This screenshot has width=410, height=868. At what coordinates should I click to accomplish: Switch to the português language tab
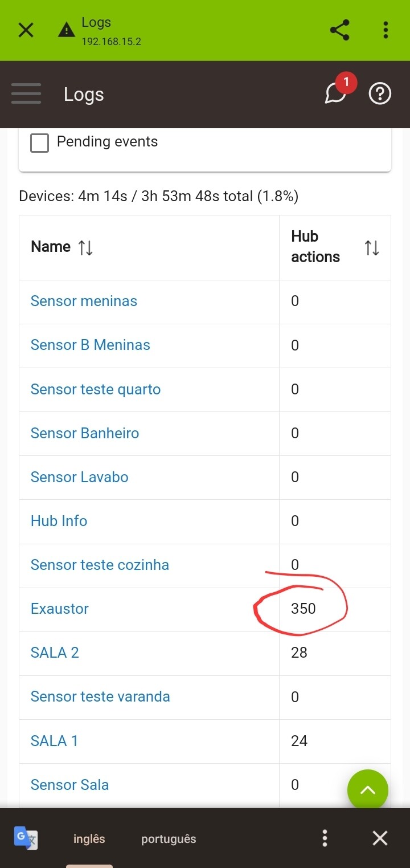pos(169,839)
